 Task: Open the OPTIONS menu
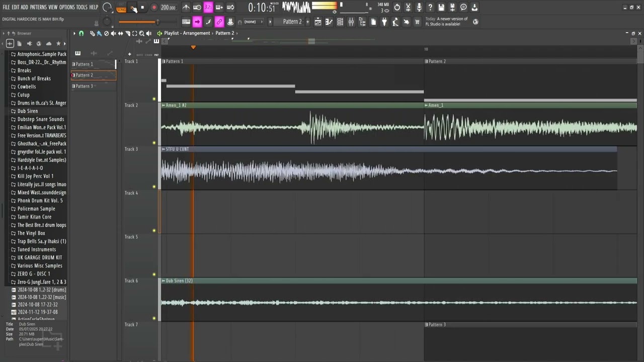[x=67, y=7]
